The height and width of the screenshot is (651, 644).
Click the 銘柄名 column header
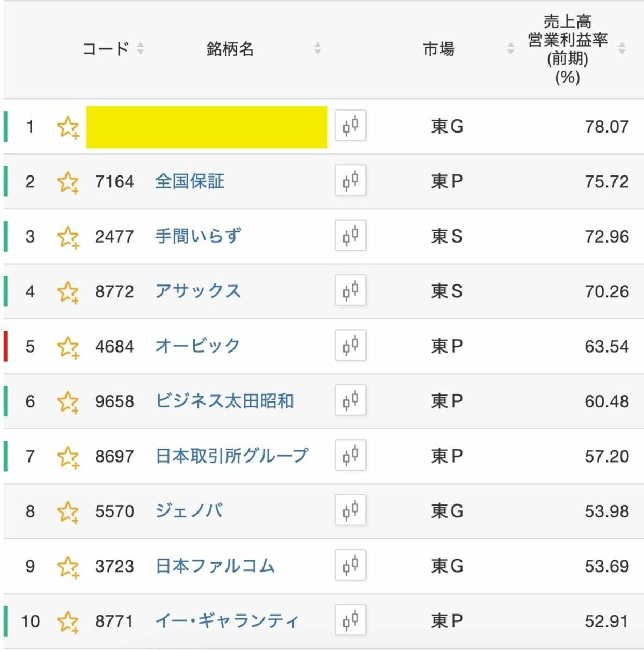tap(230, 49)
